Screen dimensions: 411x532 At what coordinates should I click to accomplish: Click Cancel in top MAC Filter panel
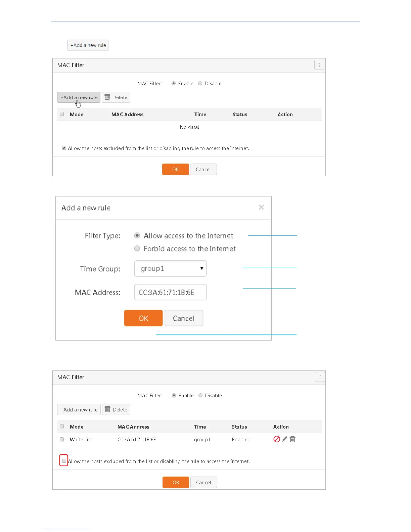click(x=203, y=169)
